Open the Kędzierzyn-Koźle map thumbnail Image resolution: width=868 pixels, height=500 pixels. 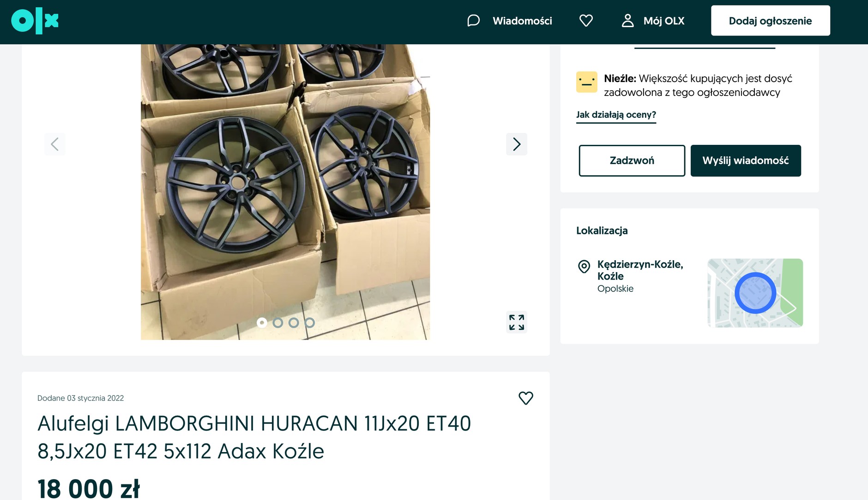755,293
